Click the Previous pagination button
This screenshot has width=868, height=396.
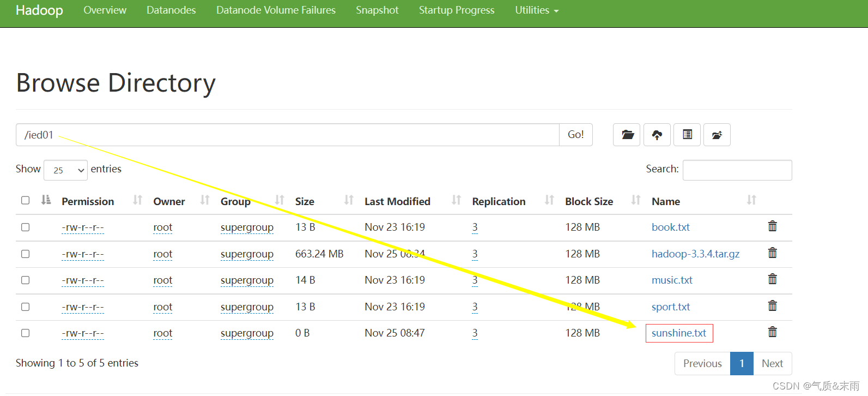(x=702, y=363)
